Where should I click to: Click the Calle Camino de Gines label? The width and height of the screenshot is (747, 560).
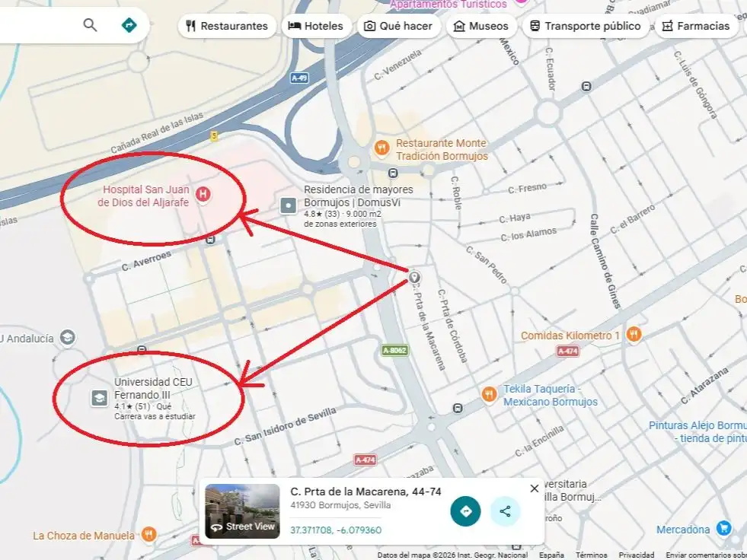(605, 261)
